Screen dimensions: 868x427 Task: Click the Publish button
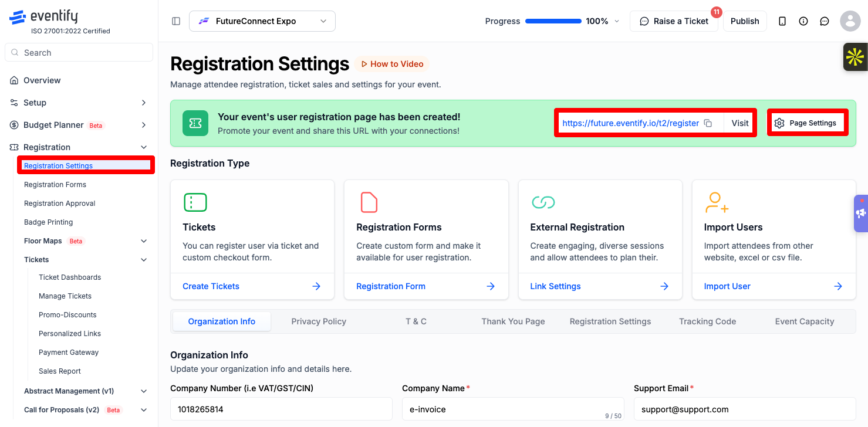[x=745, y=21]
